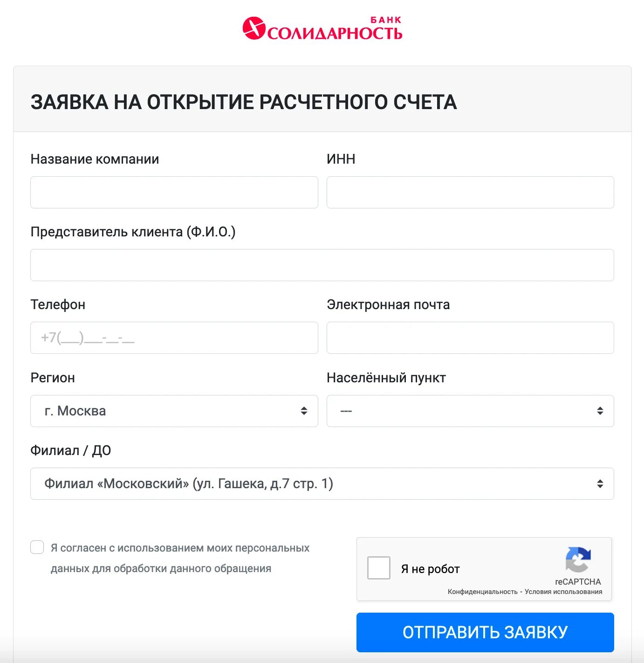Open the Филиал «Московский» branch dropdown

[322, 483]
